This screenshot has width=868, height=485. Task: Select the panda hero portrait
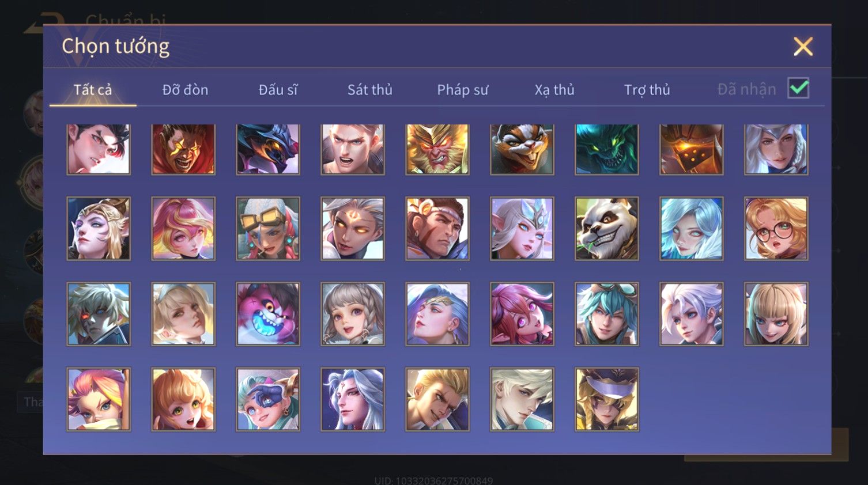pyautogui.click(x=606, y=229)
